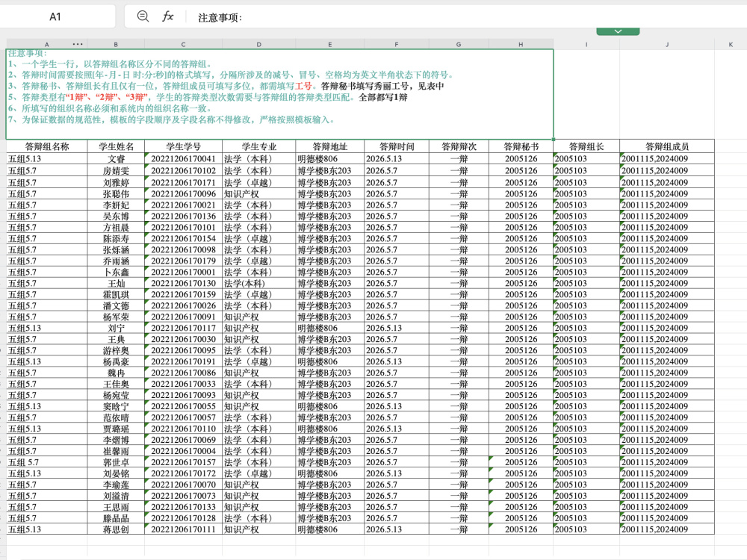The width and height of the screenshot is (747, 560).
Task: Select student ID cell 20221206170030
Action: pos(184,339)
